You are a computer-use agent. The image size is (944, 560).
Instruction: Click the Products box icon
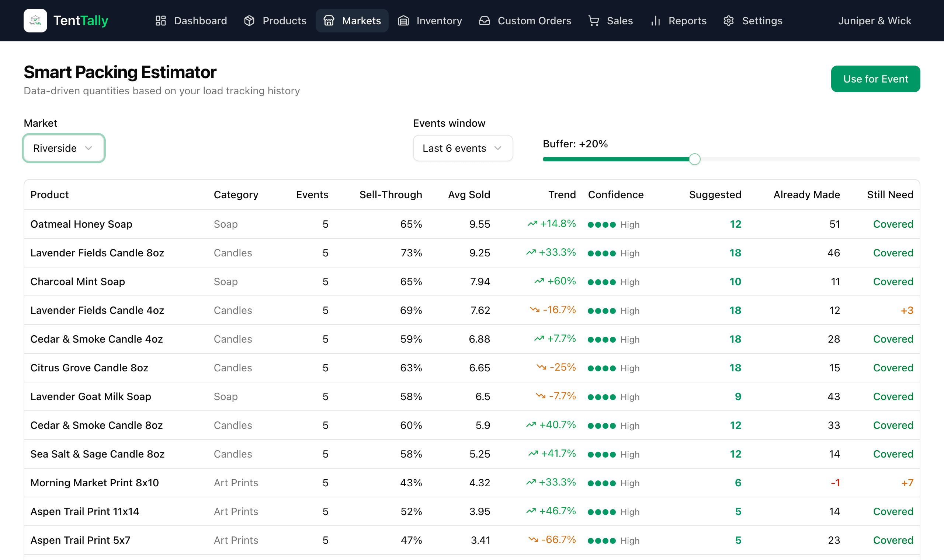(249, 21)
